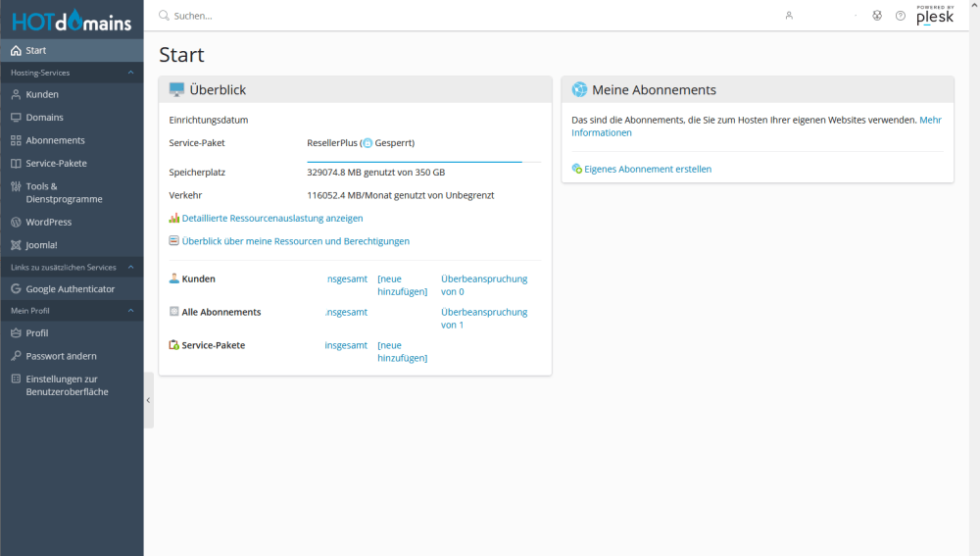Click the Tools & Dienstprogramme sliders icon
Screen dimensions: 980x556
16,186
